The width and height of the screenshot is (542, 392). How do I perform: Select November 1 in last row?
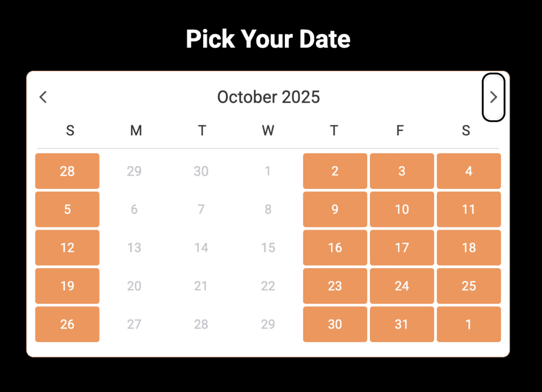click(x=469, y=324)
